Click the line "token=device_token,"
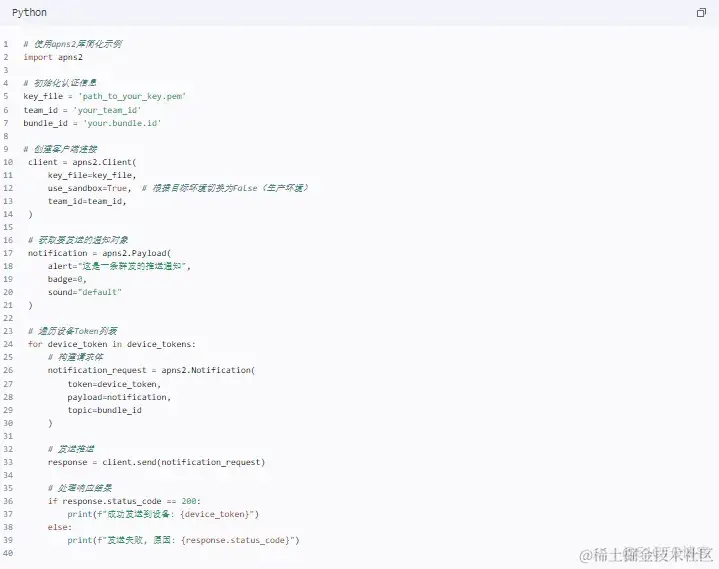The image size is (719, 569). tap(114, 384)
